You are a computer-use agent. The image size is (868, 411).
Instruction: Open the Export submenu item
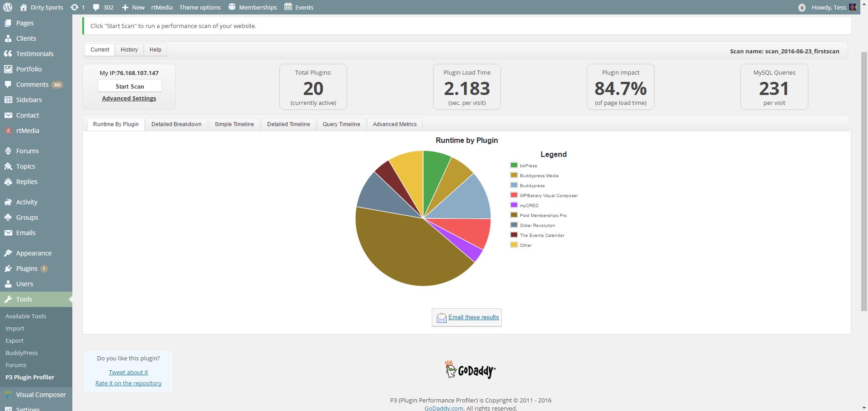[14, 340]
